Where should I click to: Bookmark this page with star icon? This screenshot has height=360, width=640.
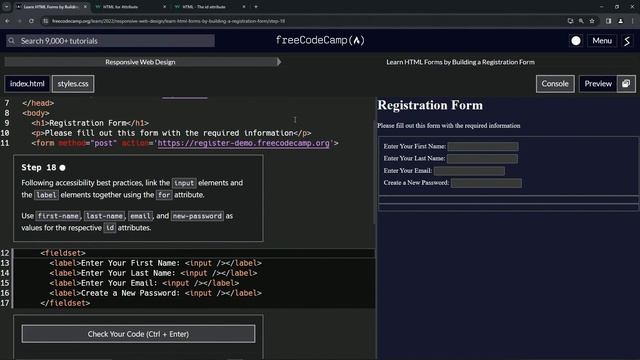pos(592,21)
